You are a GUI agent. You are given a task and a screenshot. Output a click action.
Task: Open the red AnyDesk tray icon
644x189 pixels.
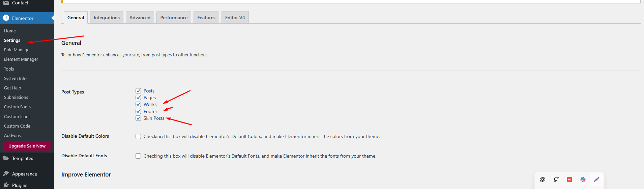click(x=569, y=180)
